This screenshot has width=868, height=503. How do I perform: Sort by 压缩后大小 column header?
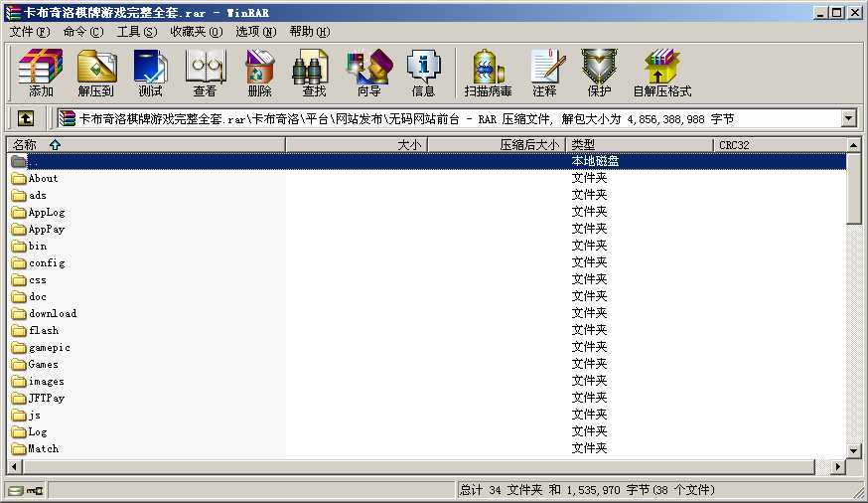pos(496,145)
